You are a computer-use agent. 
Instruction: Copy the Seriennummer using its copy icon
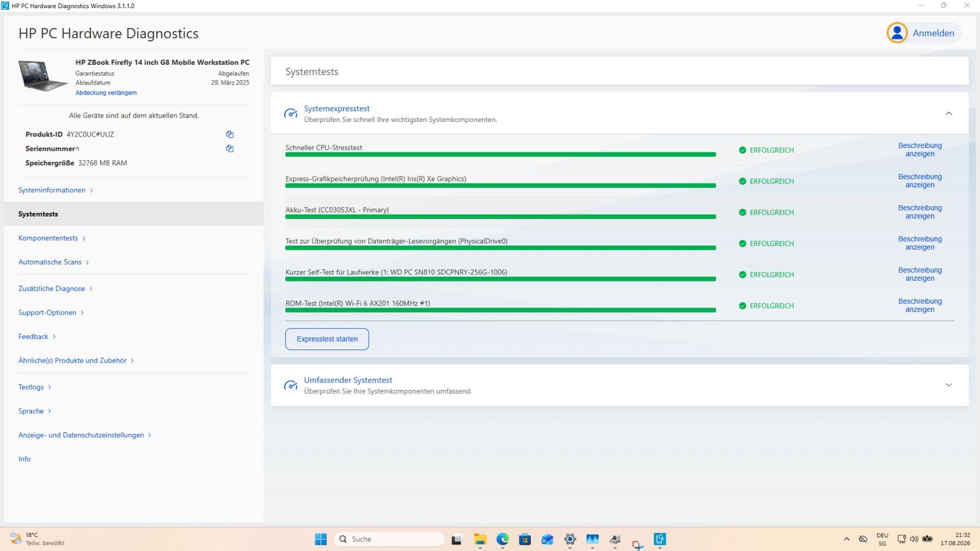click(x=230, y=148)
